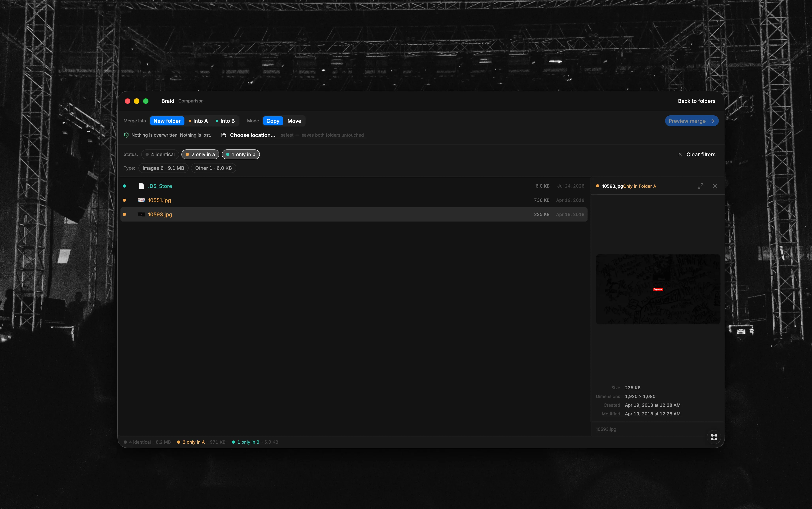Image resolution: width=812 pixels, height=509 pixels.
Task: Click the 736 KB size value
Action: (x=542, y=200)
